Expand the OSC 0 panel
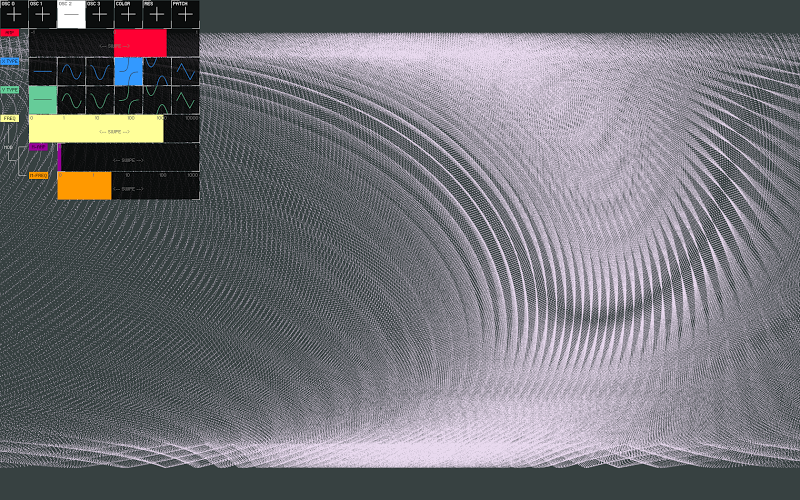The height and width of the screenshot is (500, 800). point(14,14)
